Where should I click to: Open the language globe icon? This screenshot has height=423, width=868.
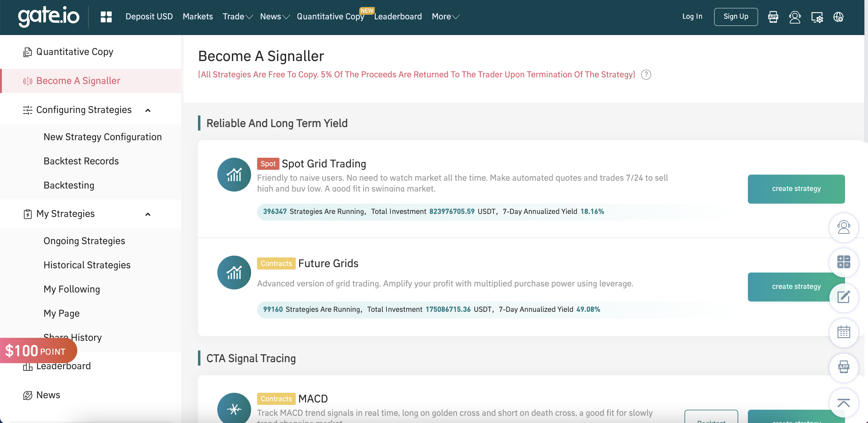[x=838, y=17]
